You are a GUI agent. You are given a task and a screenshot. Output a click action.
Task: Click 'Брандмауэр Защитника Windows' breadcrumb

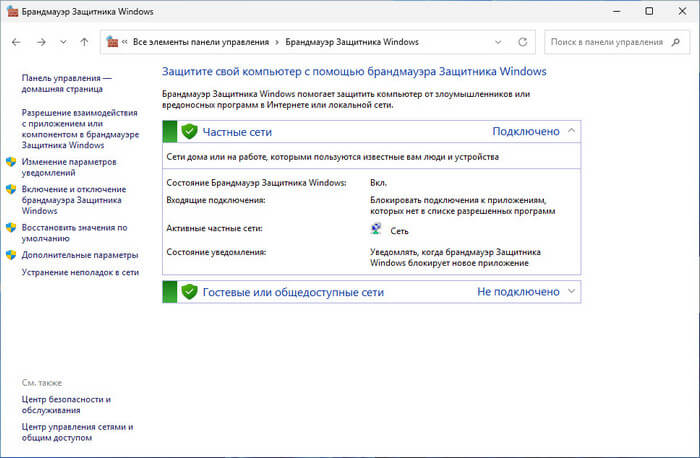[352, 42]
